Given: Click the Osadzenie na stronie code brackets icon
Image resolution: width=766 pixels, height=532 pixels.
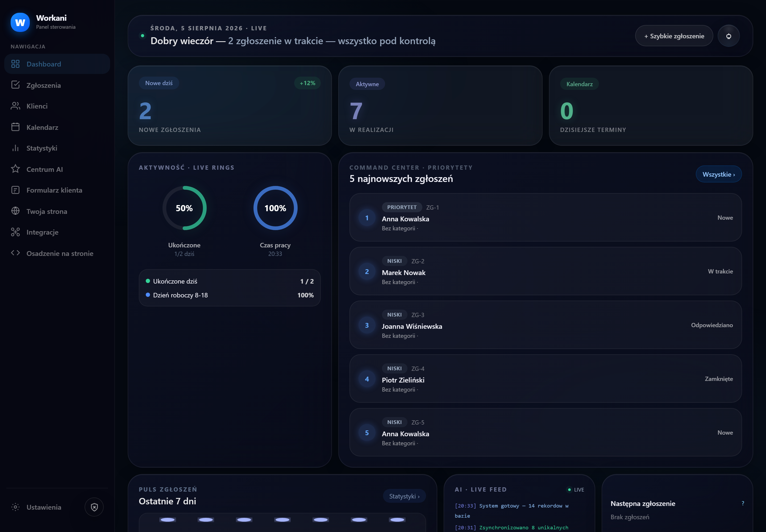Looking at the screenshot, I should [x=15, y=253].
